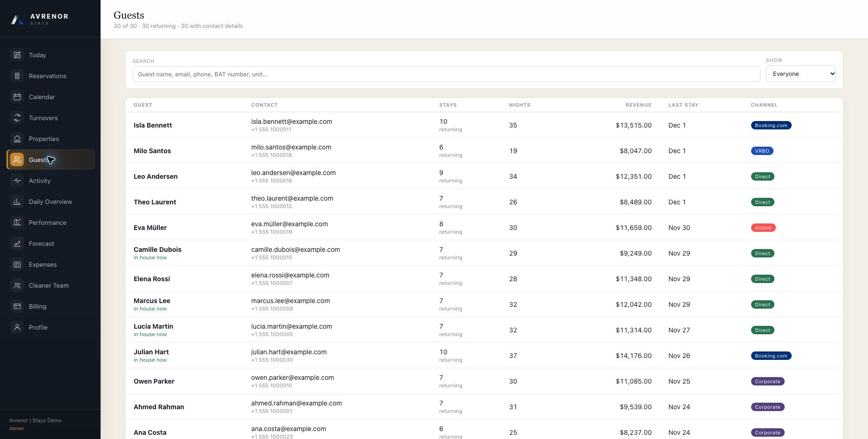Open the Today dashboard icon

17,55
